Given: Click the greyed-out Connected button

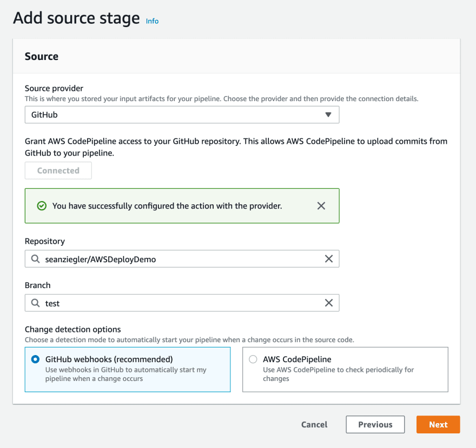Looking at the screenshot, I should (x=58, y=170).
